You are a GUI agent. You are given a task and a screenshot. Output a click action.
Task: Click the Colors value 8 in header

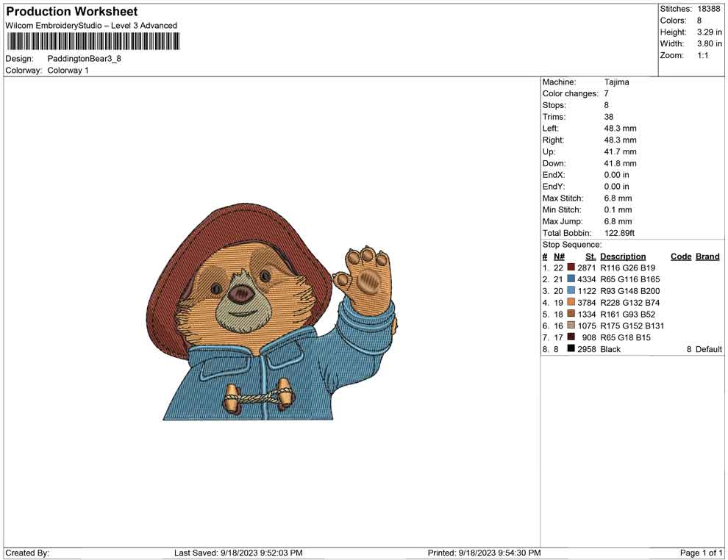point(699,21)
